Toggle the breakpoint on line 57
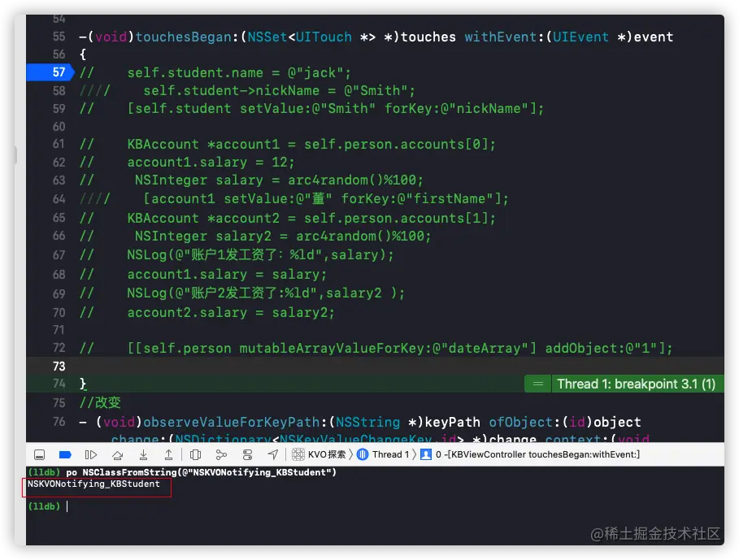The image size is (739, 560). [x=50, y=72]
